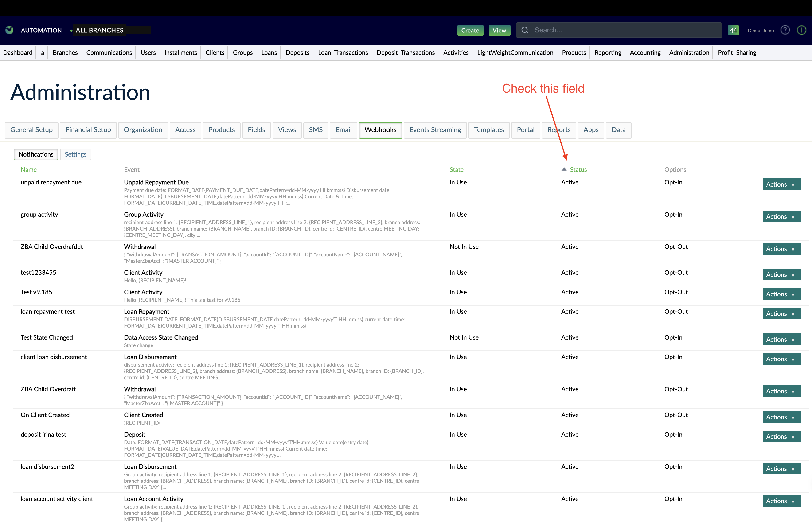The height and width of the screenshot is (525, 812).
Task: Click the logout power icon
Action: tap(801, 30)
